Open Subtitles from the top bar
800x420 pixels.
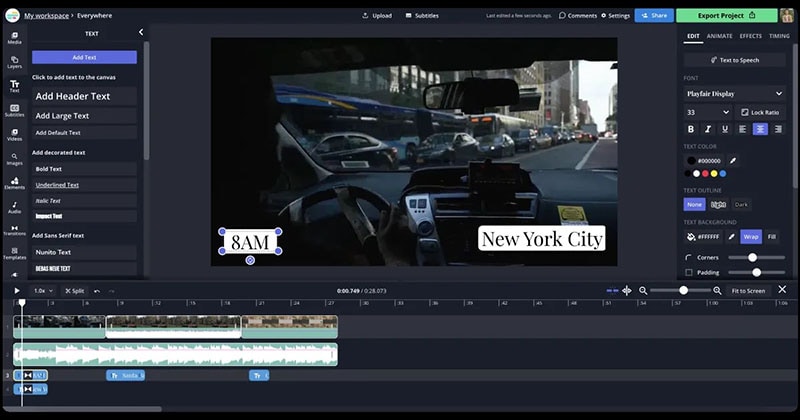click(422, 16)
